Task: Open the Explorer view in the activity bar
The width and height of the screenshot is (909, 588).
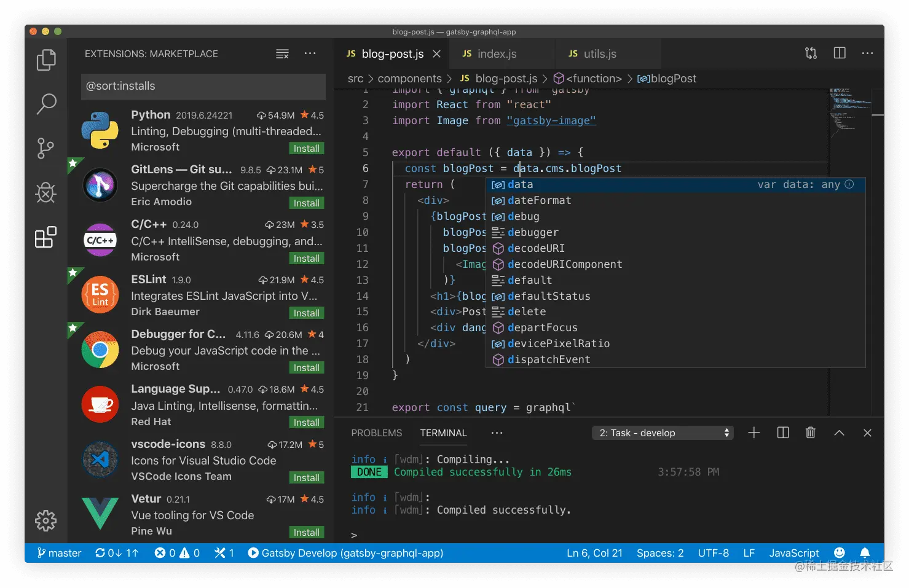Action: [45, 60]
